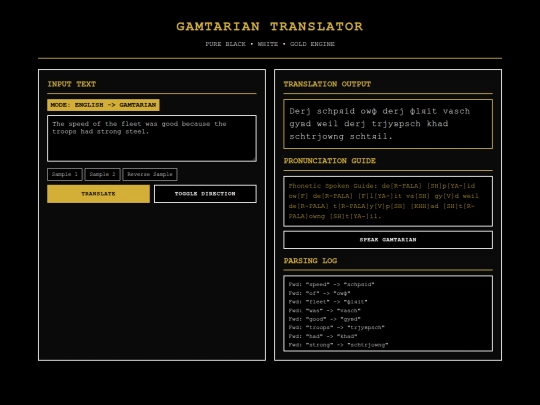Click the "troops" parsing log entry

(336, 328)
